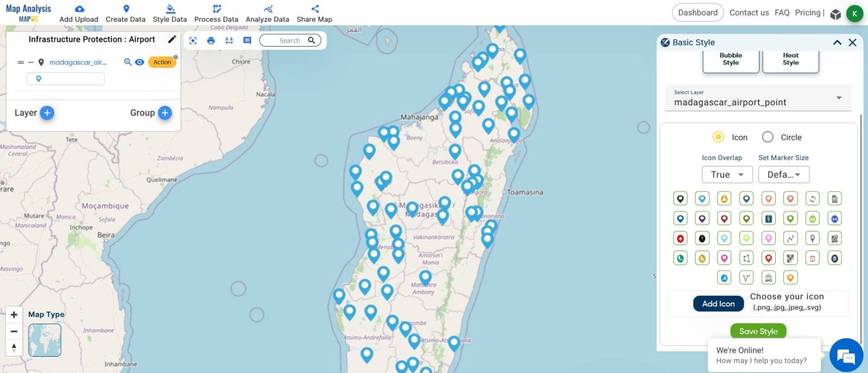The image size is (868, 373).
Task: Open the Create Data menu
Action: coord(125,14)
